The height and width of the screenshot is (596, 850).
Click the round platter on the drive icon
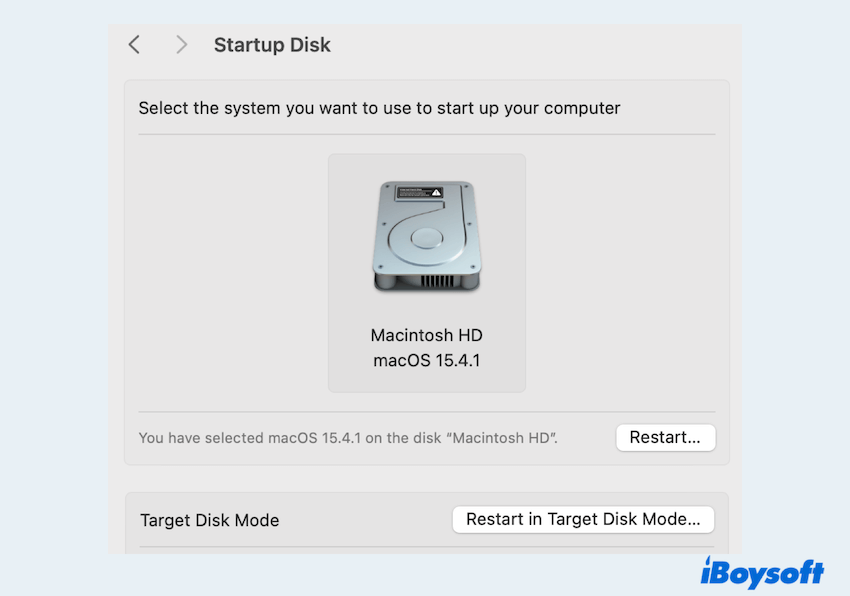pos(427,239)
